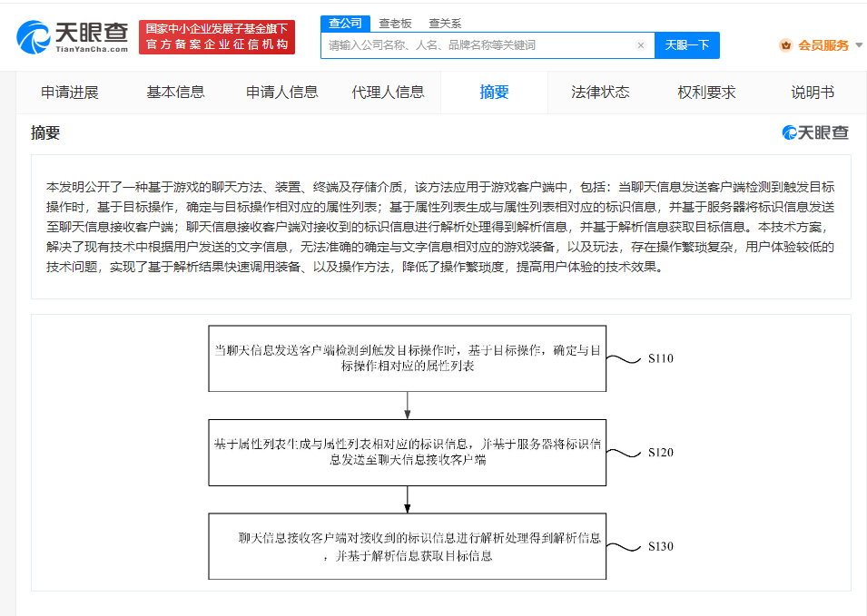The width and height of the screenshot is (867, 616).
Task: Click the 摘要 section heading
Action: click(x=45, y=133)
